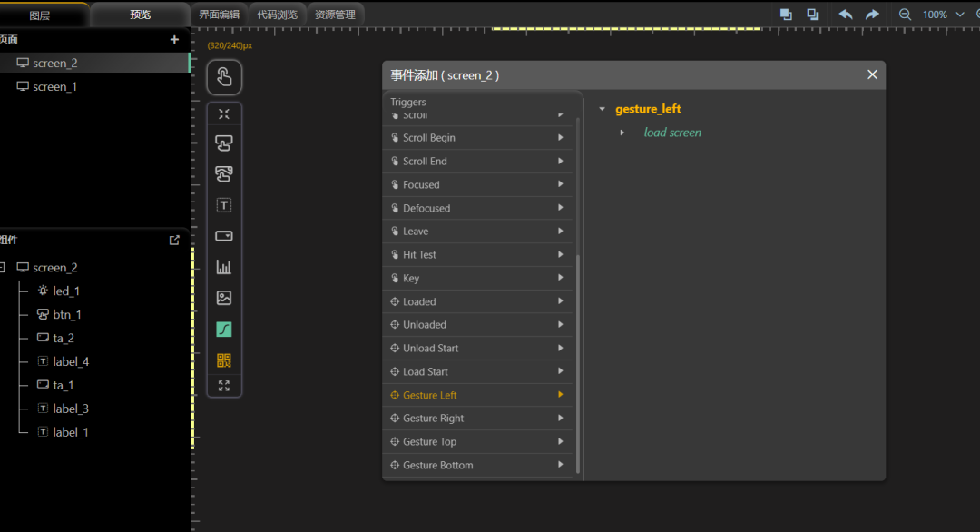Expand the load screen action node

622,133
